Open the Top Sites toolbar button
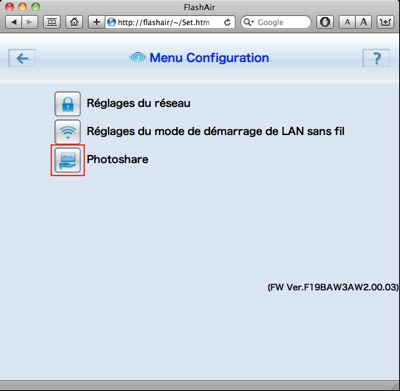The image size is (400, 391). click(52, 22)
